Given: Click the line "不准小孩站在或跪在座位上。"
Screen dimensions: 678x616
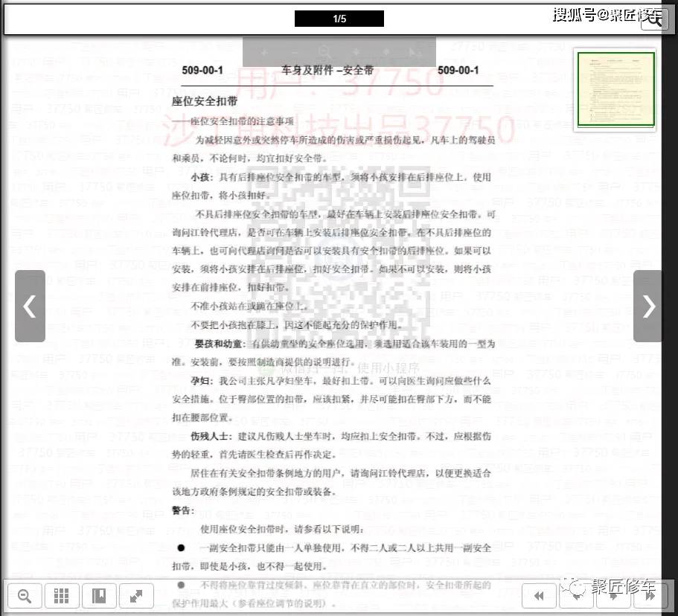Looking at the screenshot, I should coord(250,306).
